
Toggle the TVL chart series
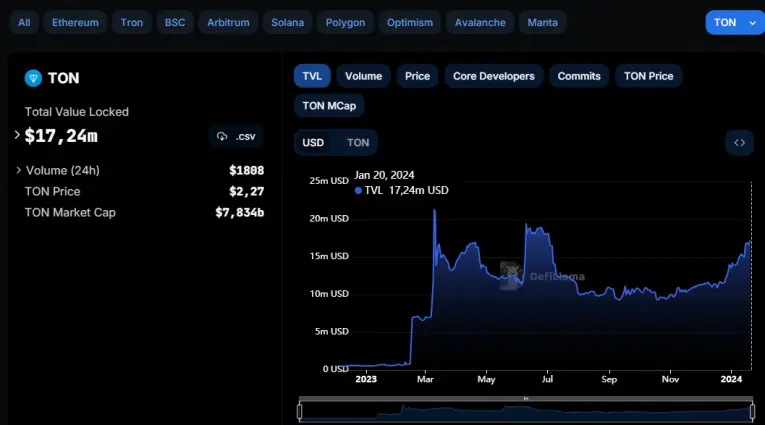[312, 76]
